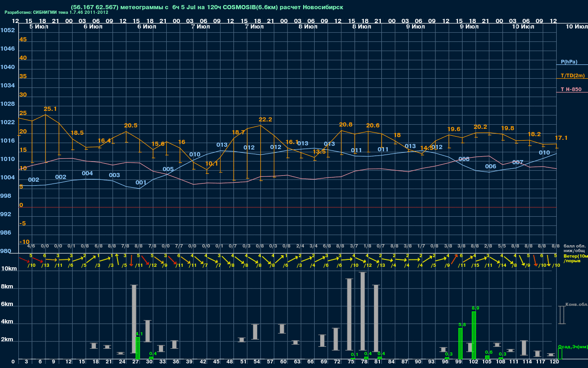Select the T/TD(2m) legend label
The image size is (588, 368).
point(572,75)
